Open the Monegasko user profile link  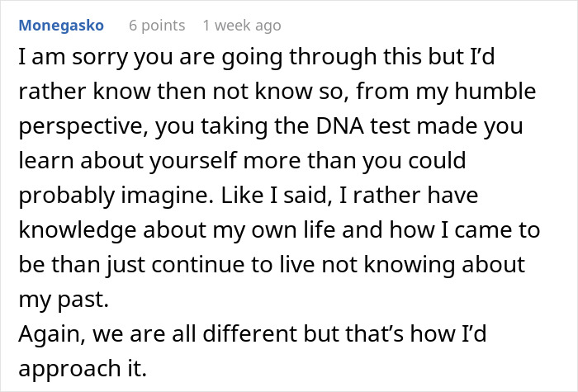(61, 26)
